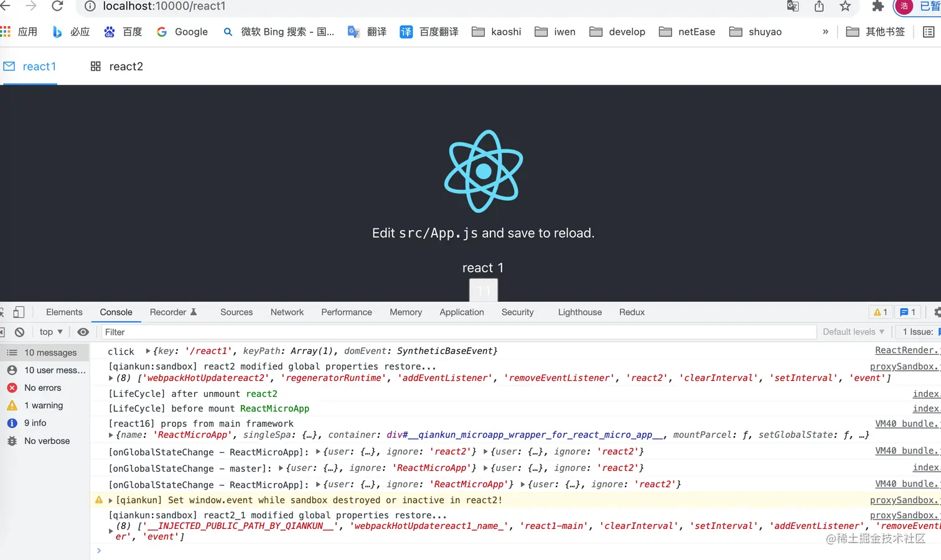Open the Google bookmark
The height and width of the screenshot is (560, 941).
click(182, 32)
